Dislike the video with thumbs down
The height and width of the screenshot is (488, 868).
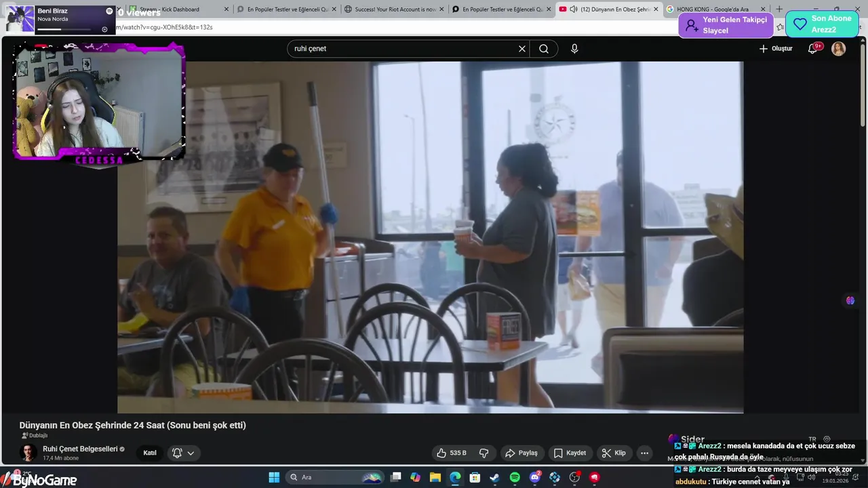[484, 453]
